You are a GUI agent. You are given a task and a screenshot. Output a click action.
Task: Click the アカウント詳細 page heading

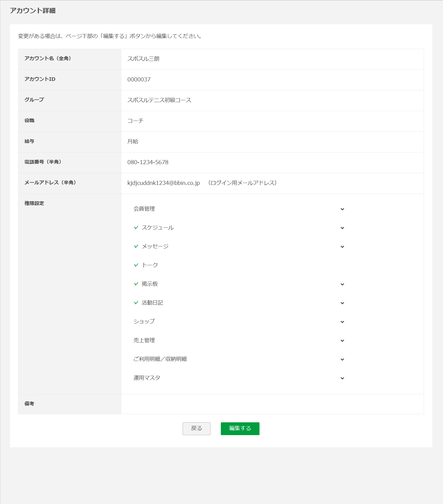coord(33,11)
